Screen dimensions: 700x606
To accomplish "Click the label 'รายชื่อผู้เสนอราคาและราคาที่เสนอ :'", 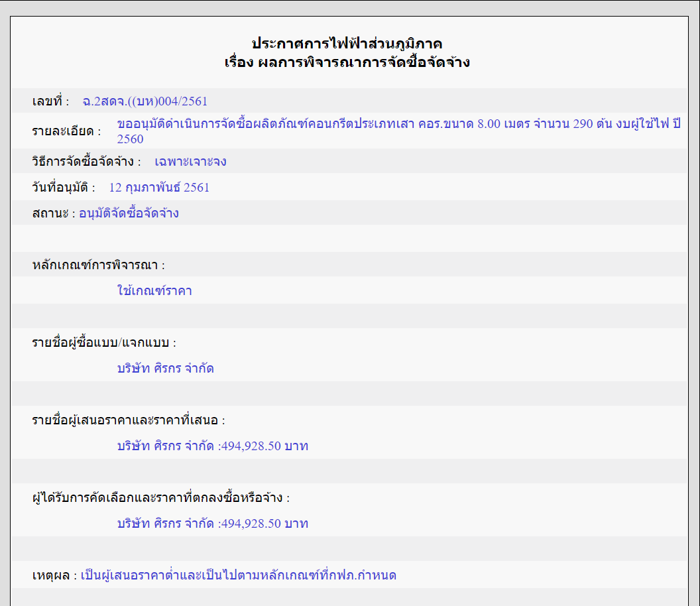I will tap(129, 420).
